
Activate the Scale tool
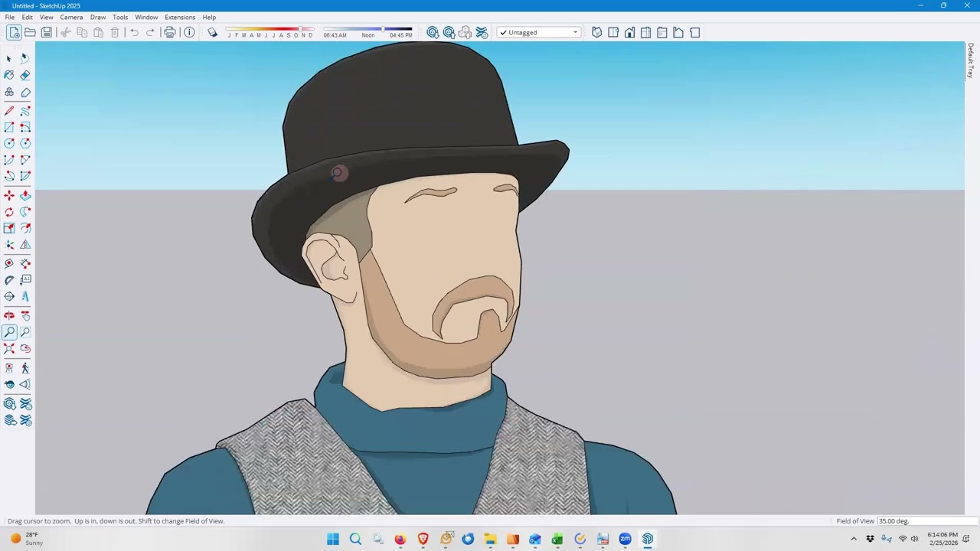[9, 228]
